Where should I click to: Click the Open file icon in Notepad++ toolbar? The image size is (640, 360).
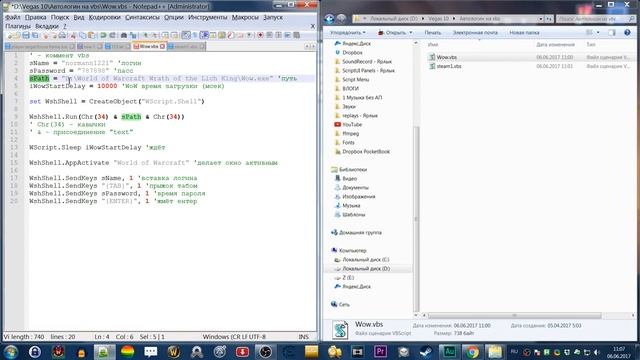[17, 36]
